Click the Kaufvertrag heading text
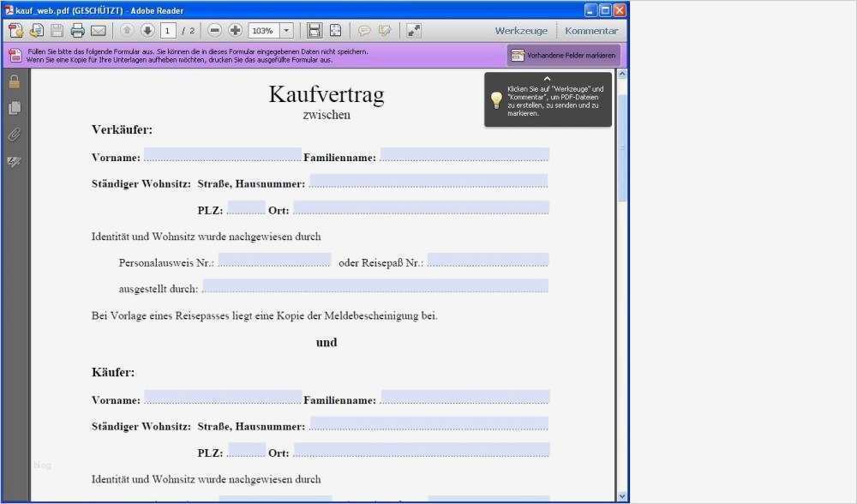 point(327,94)
